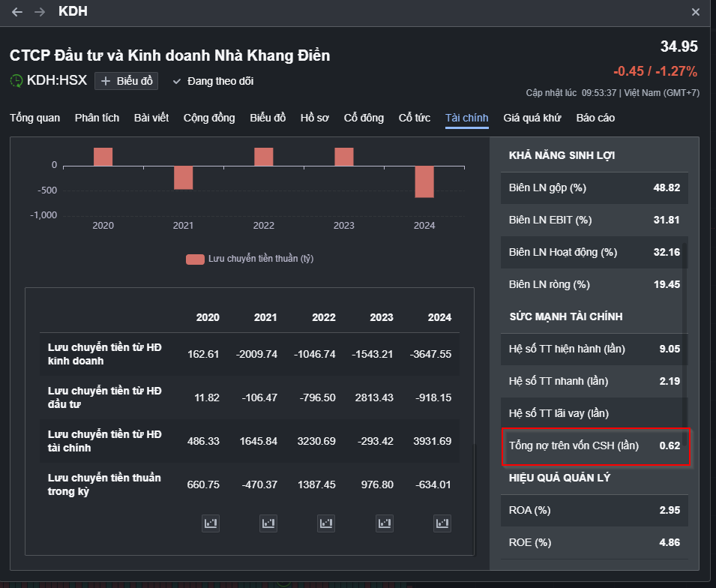Viewport: 716px width, 588px height.
Task: Click the ROE (%) metric row
Action: (594, 542)
